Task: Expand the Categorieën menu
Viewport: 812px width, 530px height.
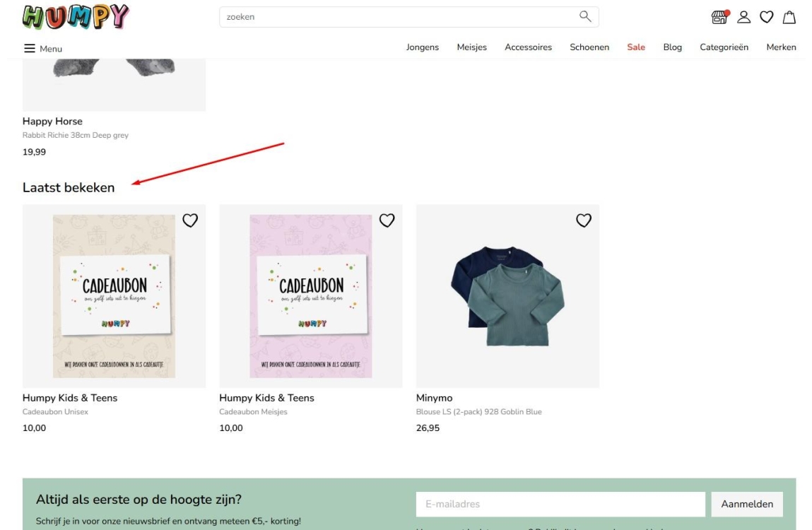Action: click(724, 47)
